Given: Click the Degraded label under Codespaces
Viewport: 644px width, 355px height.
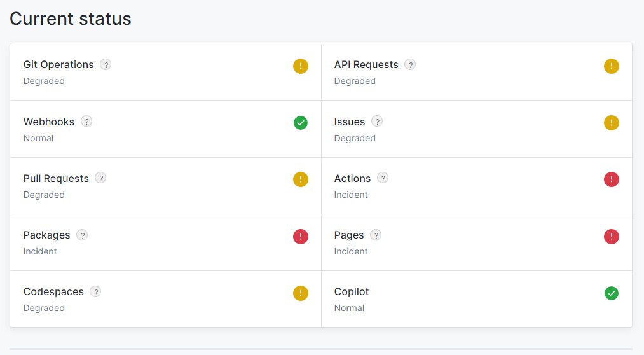Looking at the screenshot, I should [x=44, y=309].
